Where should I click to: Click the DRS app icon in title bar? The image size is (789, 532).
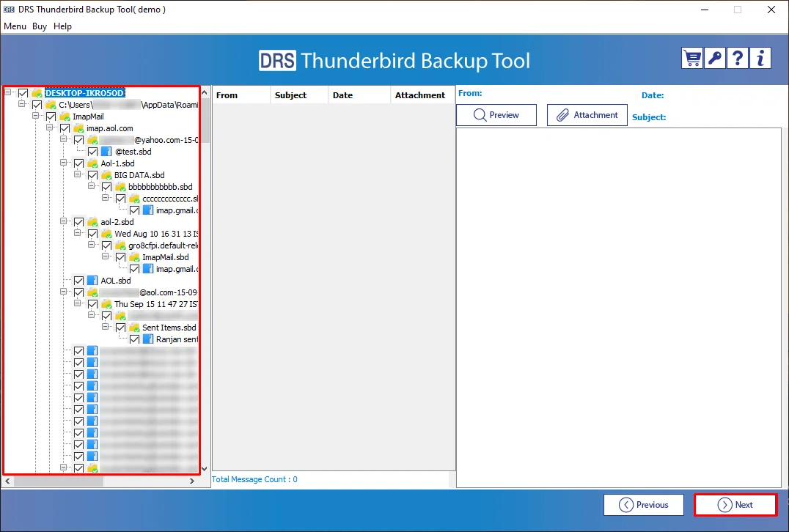9,10
